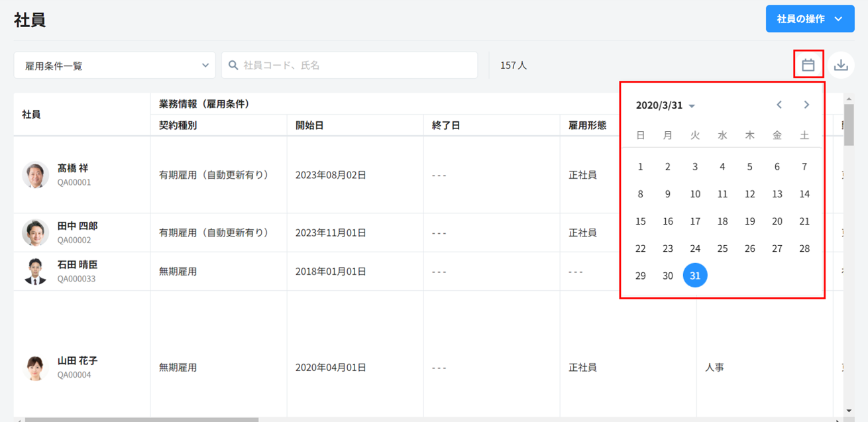
Task: Select day 15 in the calendar
Action: (x=640, y=221)
